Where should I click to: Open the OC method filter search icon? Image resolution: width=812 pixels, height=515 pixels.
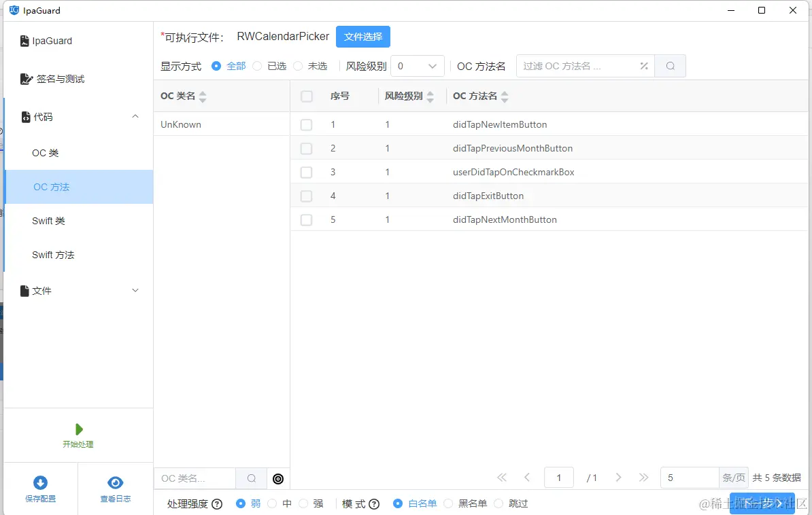click(x=670, y=66)
